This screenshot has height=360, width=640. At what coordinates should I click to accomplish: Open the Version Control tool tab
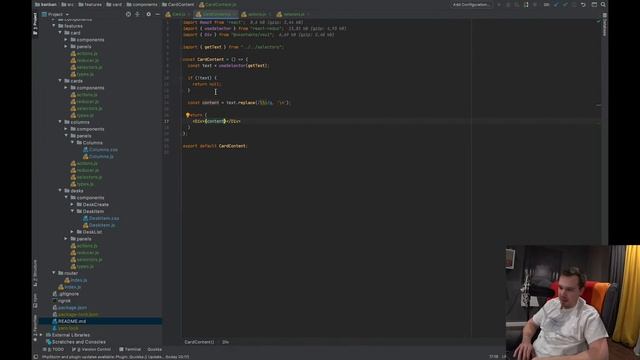pyautogui.click(x=91, y=350)
